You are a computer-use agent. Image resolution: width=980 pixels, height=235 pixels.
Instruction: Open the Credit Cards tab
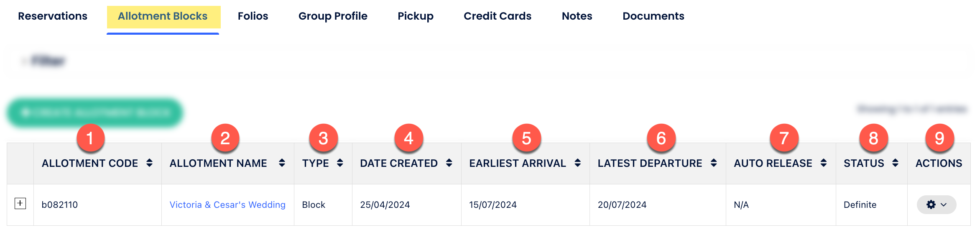pyautogui.click(x=498, y=16)
